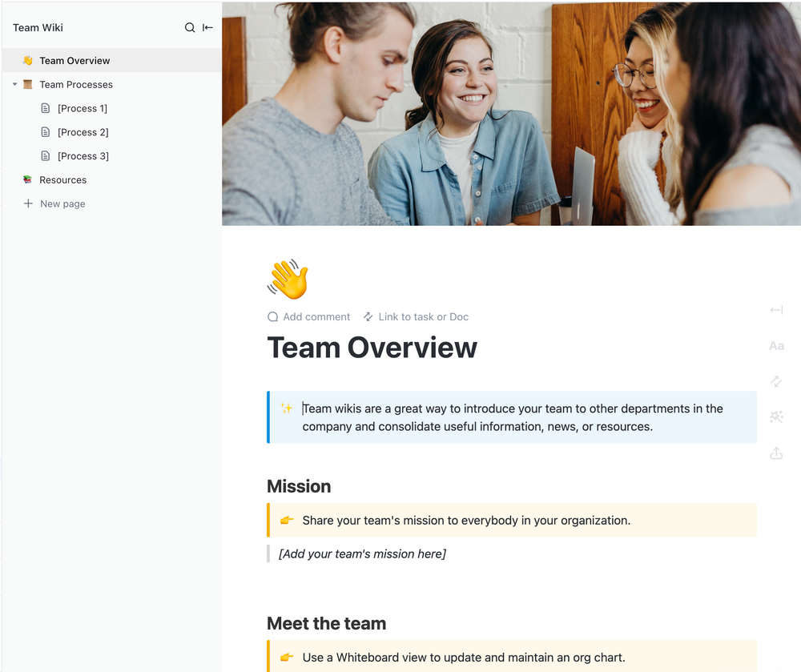Click the Team Overview page title
801x672 pixels.
coord(372,348)
